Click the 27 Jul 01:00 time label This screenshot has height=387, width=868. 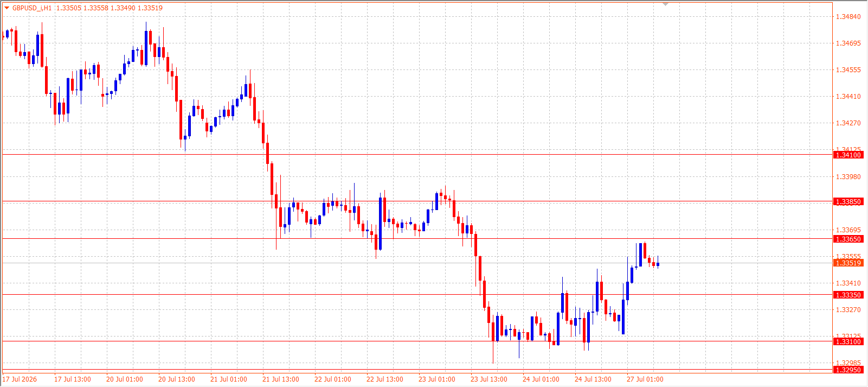point(645,379)
